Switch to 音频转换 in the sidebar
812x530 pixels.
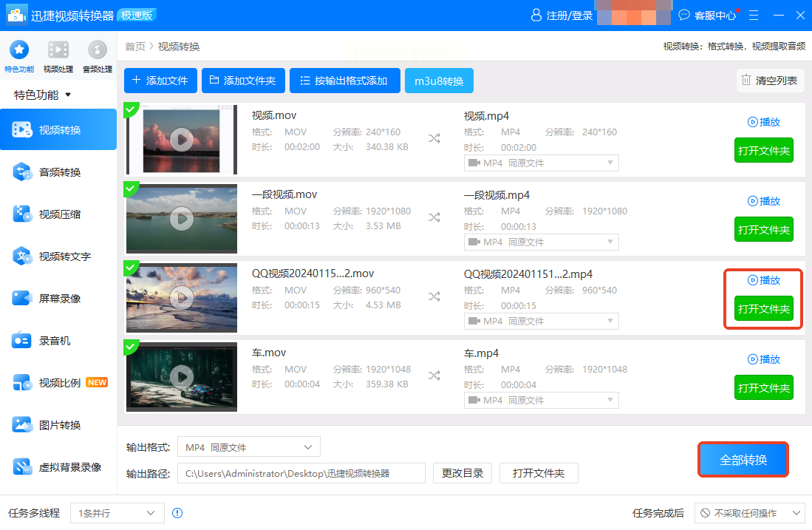tap(58, 172)
